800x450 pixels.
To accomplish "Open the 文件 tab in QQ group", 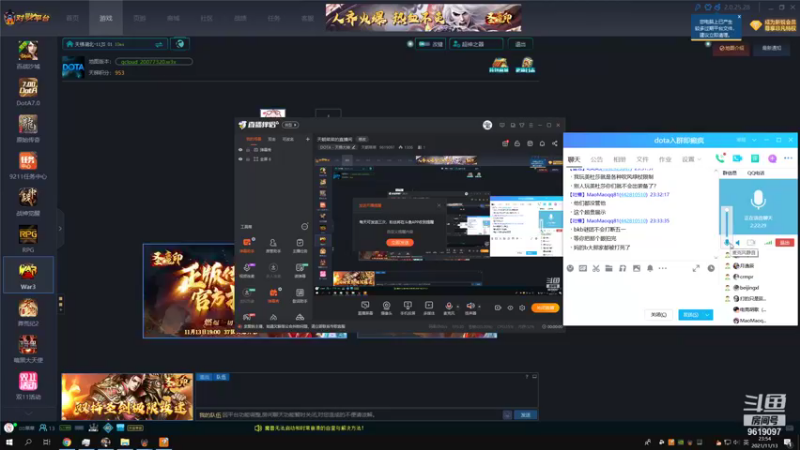I will click(642, 160).
